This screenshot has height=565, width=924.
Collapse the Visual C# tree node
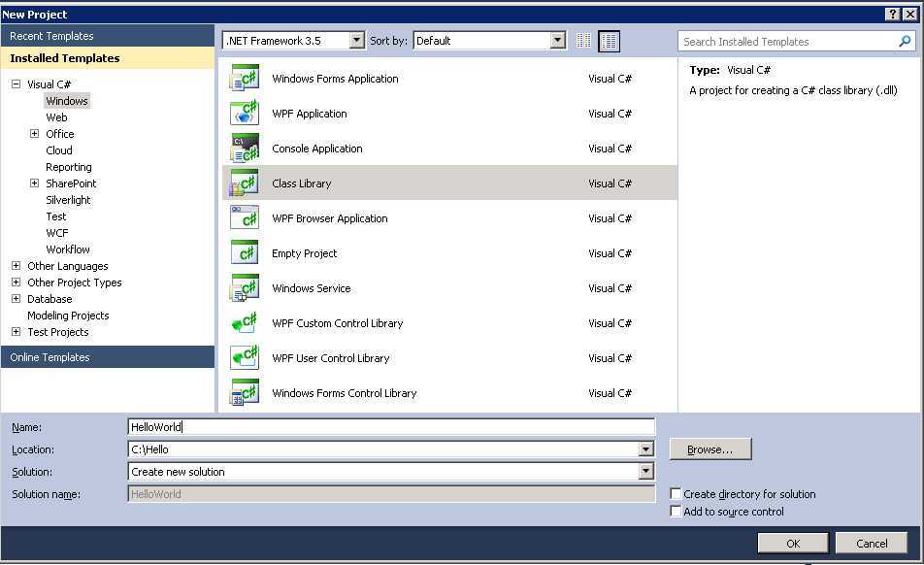[16, 84]
